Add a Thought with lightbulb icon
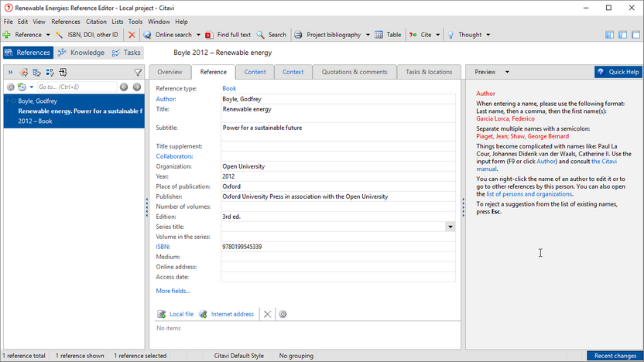The width and height of the screenshot is (644, 362). pyautogui.click(x=464, y=35)
